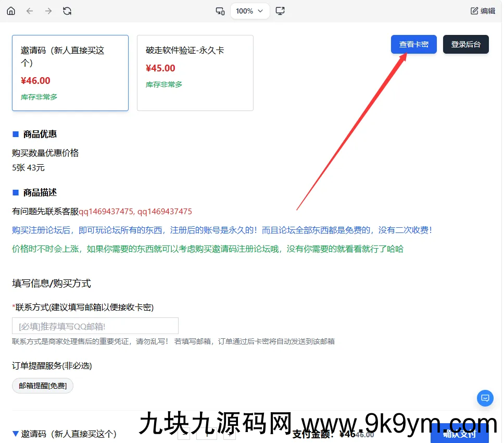Click the monitor icon right of zoom

tap(280, 11)
